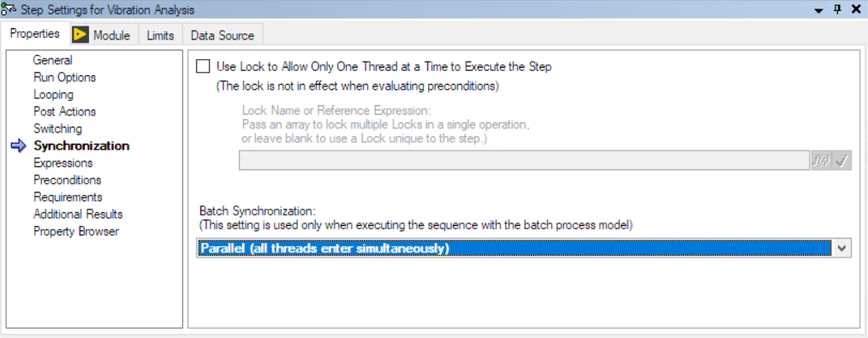The width and height of the screenshot is (868, 338).
Task: Open the Data Source tab
Action: click(223, 35)
